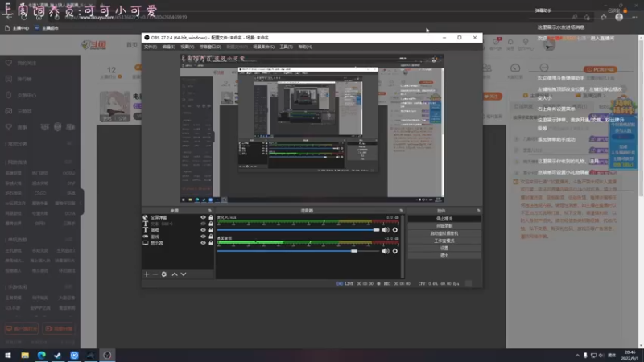Open File Explorer from the taskbar

pyautogui.click(x=25, y=355)
